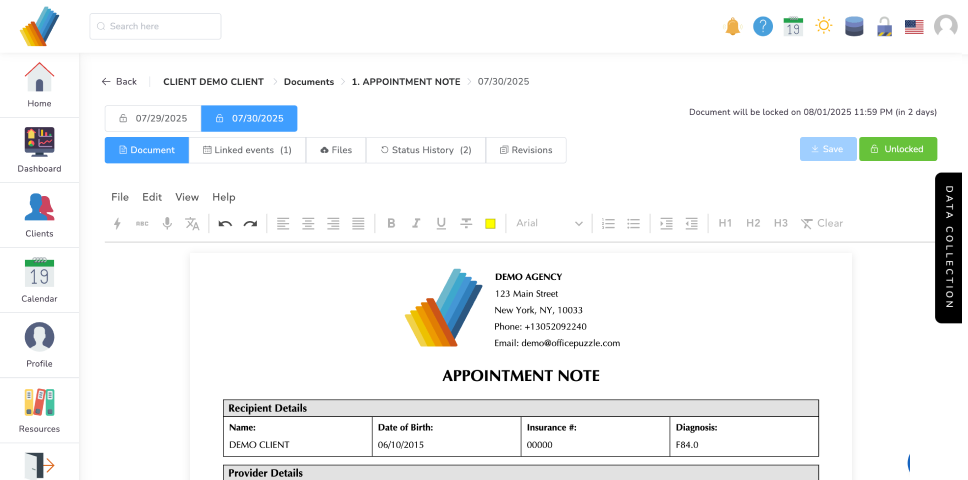Click the database stack icon in header
The width and height of the screenshot is (968, 480).
[854, 27]
